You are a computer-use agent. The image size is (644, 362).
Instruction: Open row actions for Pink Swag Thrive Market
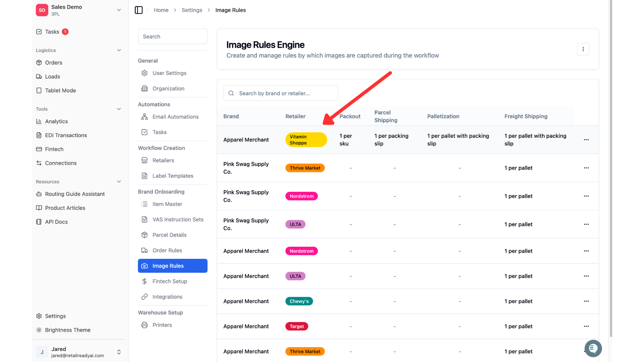tap(586, 168)
